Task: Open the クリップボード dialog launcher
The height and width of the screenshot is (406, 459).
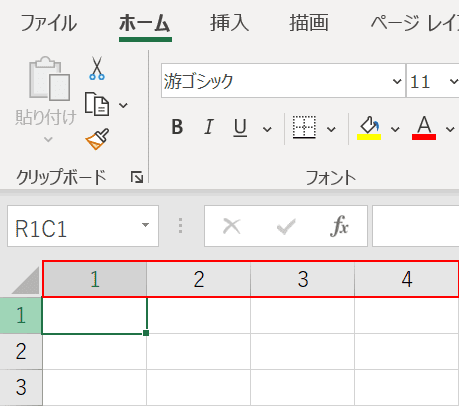Action: (x=137, y=177)
